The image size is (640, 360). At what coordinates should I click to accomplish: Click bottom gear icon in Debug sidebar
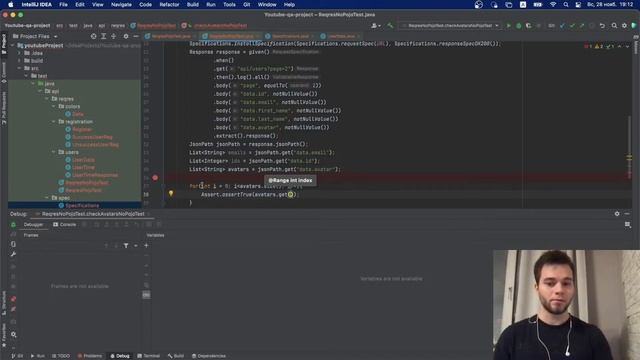(13, 334)
